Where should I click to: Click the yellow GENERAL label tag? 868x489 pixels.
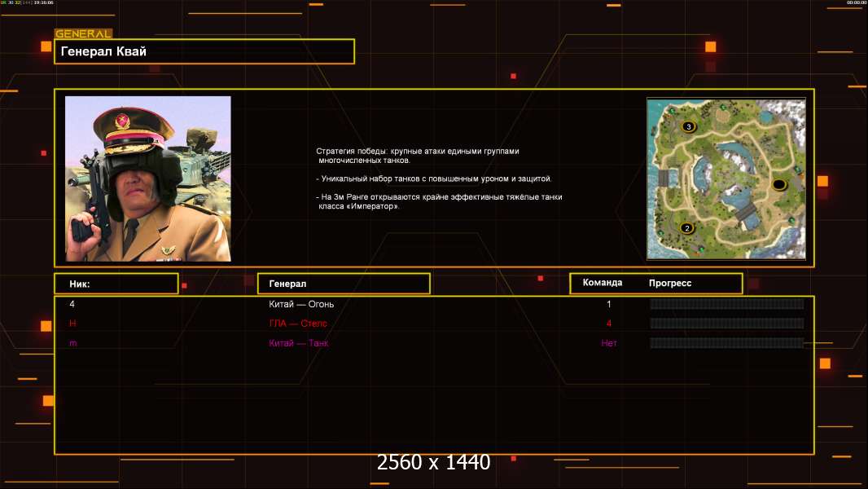[83, 34]
